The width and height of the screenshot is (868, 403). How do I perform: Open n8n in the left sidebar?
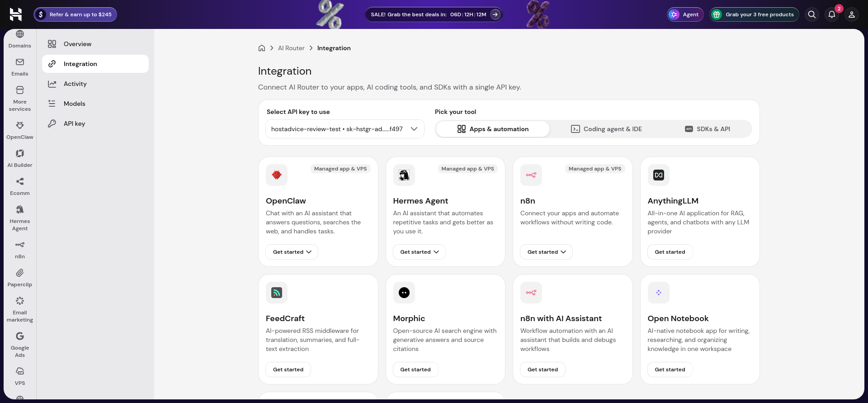(20, 250)
